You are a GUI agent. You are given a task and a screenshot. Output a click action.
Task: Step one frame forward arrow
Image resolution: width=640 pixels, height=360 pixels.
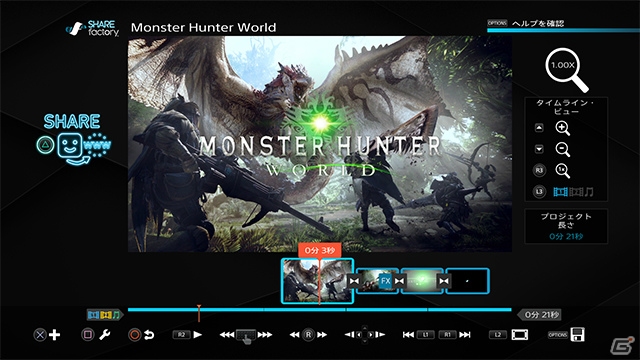click(380, 335)
